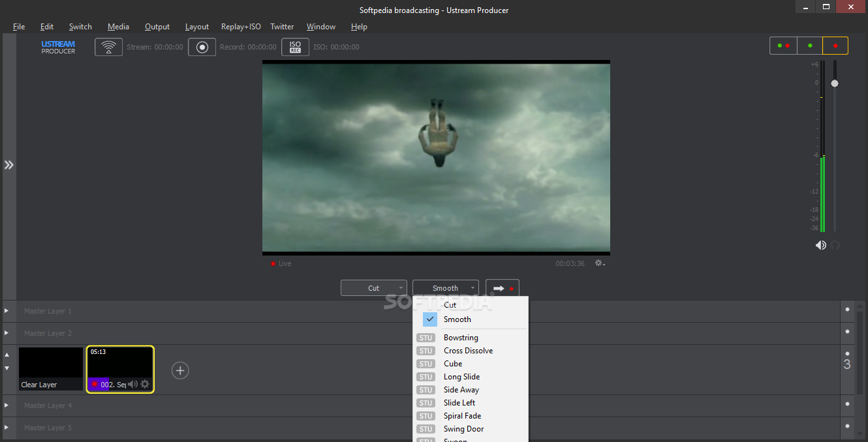Select the 002 shot thumbnail
This screenshot has width=868, height=442.
click(120, 369)
